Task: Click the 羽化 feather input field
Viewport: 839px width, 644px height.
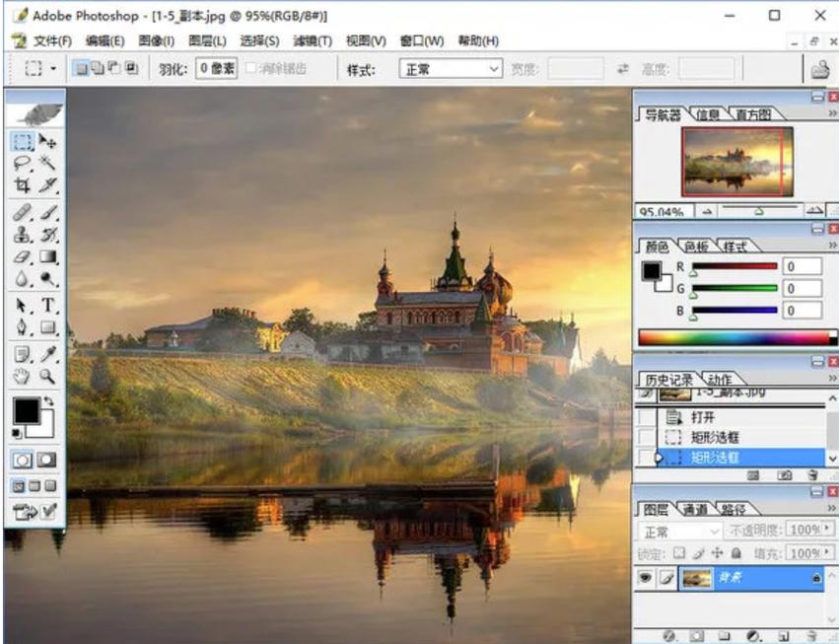Action: [x=215, y=69]
